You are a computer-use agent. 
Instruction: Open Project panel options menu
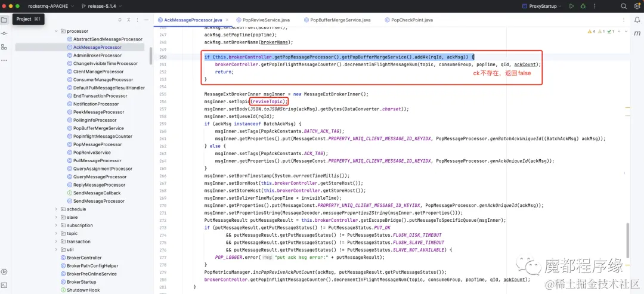click(138, 20)
